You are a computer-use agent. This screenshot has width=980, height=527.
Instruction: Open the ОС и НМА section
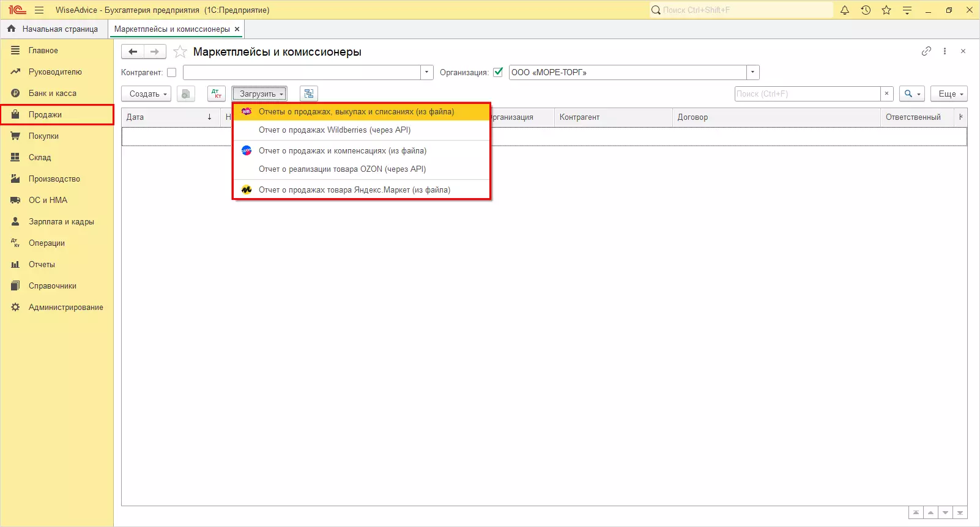57,200
